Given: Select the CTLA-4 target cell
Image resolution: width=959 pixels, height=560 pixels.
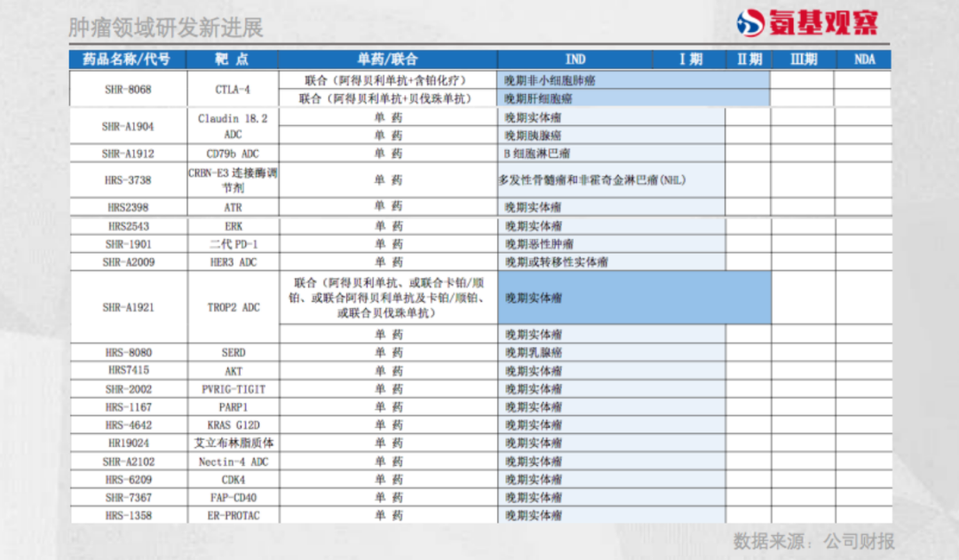Looking at the screenshot, I should tap(232, 90).
